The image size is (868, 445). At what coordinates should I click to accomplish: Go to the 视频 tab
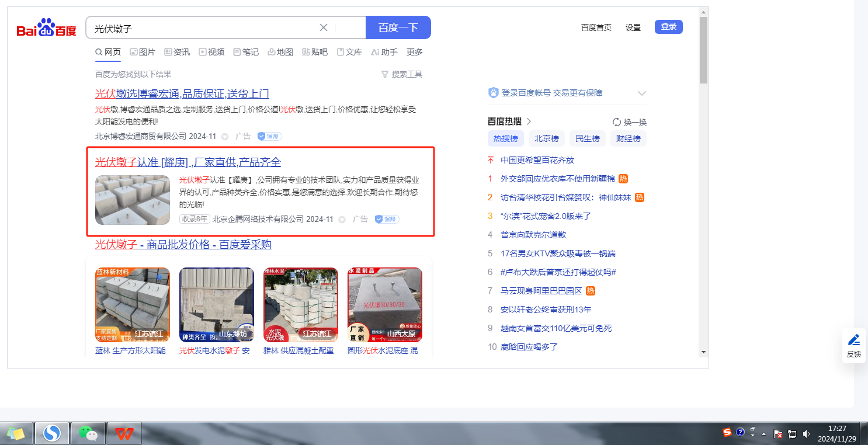211,52
